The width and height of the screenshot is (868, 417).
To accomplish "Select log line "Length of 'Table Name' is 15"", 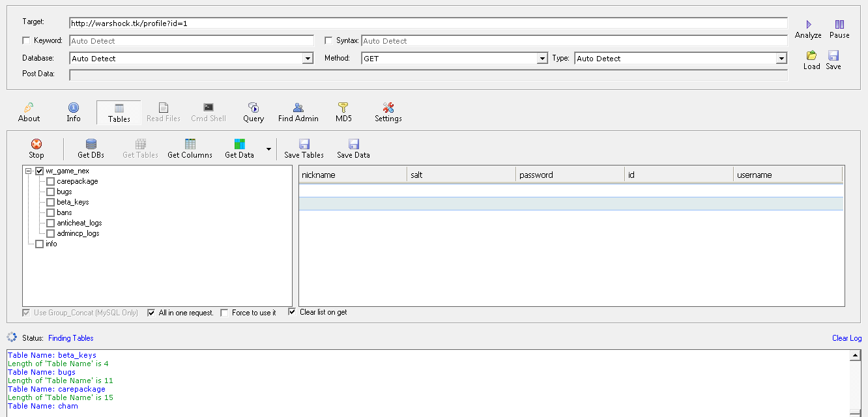I will (x=60, y=397).
